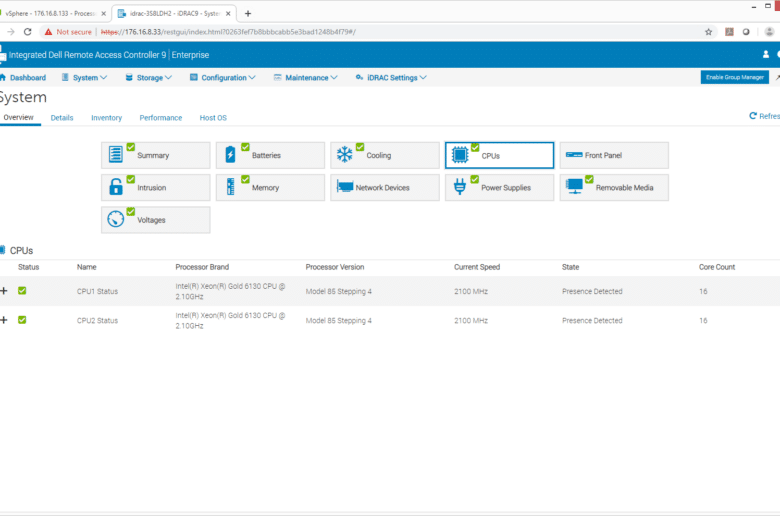Click the Name column header
Screen dimensions: 780x516
(87, 267)
